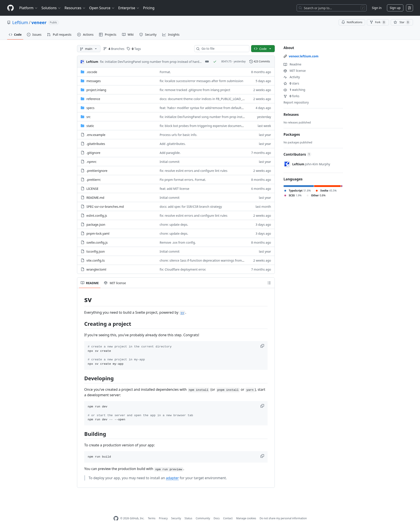420x530 pixels.
Task: Select the Svelte segment in languages bar
Action: click(327, 186)
